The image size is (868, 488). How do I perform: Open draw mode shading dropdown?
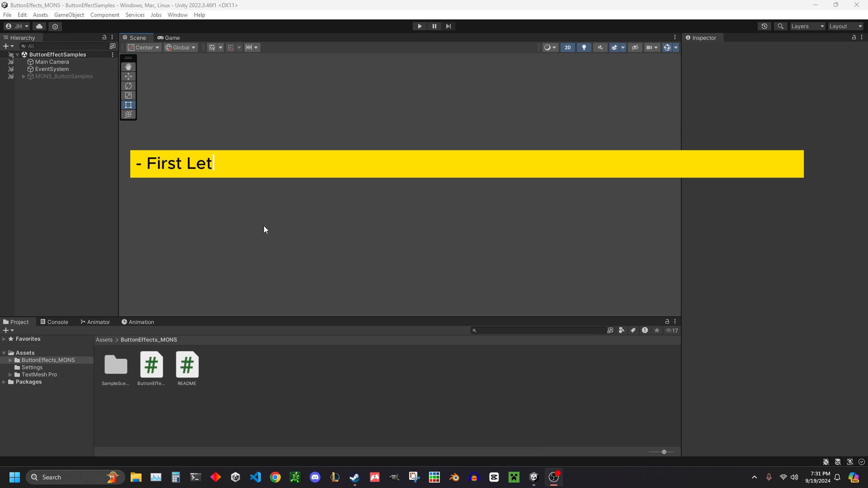pyautogui.click(x=550, y=47)
